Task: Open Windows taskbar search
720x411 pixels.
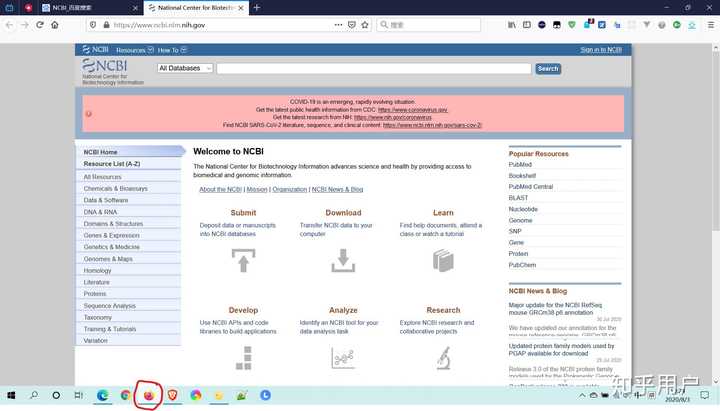Action: coord(34,395)
